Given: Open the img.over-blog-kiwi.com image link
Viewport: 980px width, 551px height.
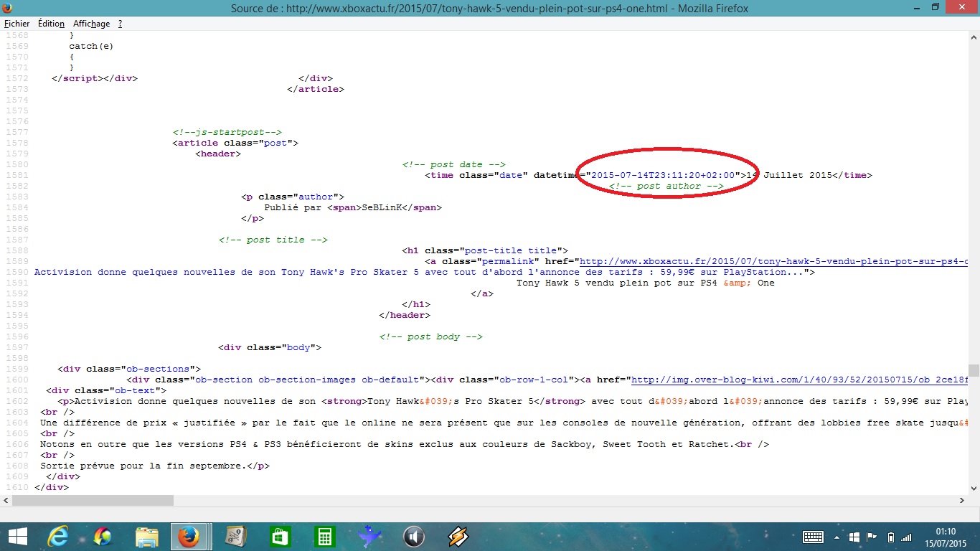Looking at the screenshot, I should pos(800,380).
